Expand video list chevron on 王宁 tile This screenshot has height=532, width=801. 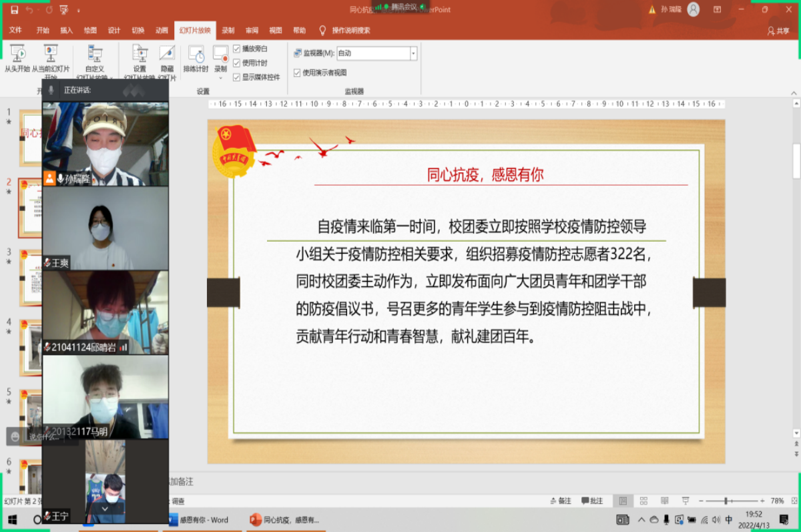click(x=105, y=508)
